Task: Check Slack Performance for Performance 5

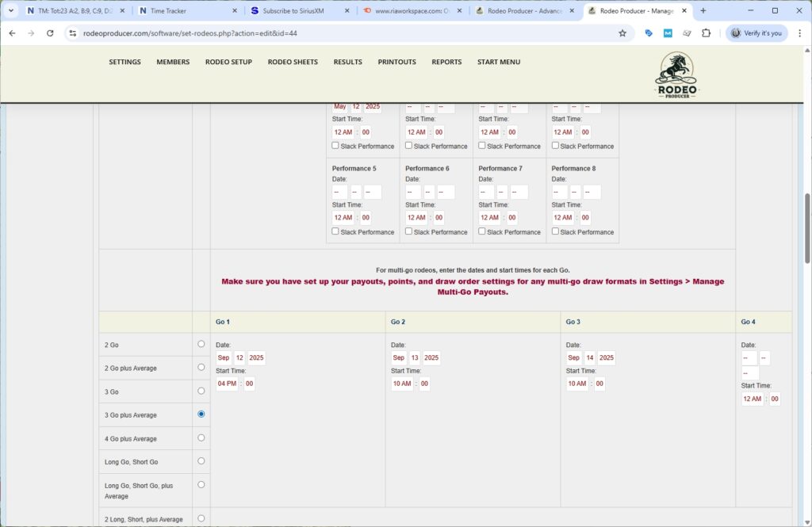Action: point(335,231)
